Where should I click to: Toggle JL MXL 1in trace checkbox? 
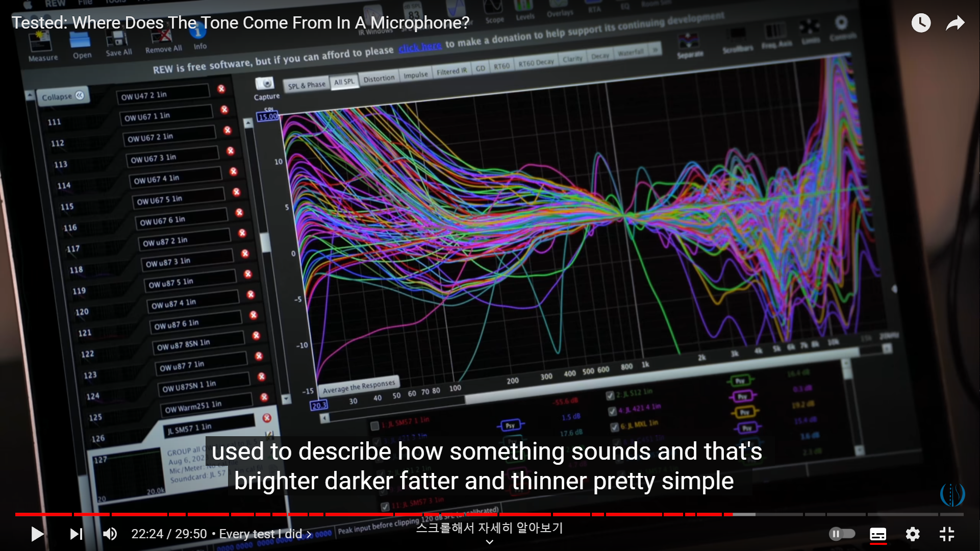point(615,427)
